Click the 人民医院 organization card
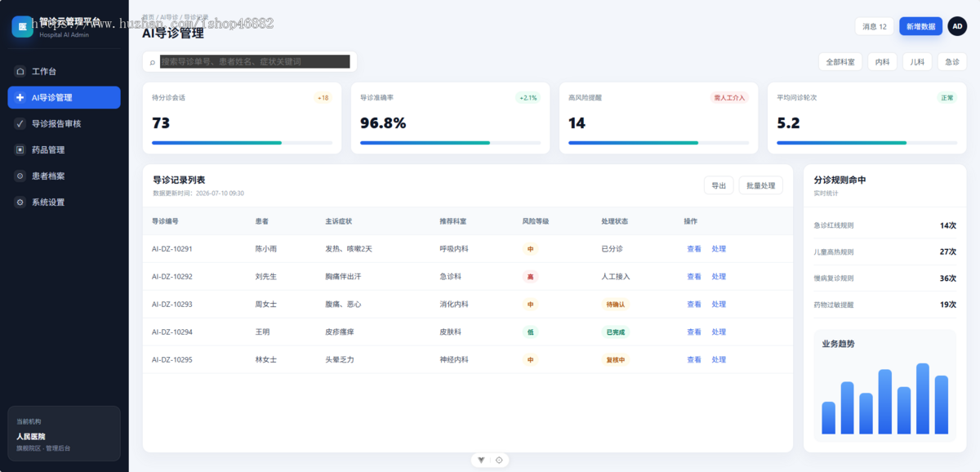This screenshot has height=472, width=980. [64, 434]
